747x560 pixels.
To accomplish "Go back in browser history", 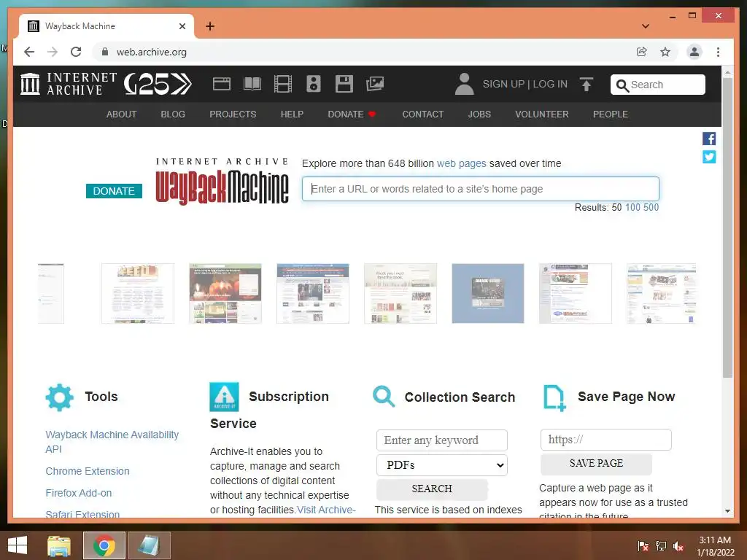I will click(x=29, y=52).
